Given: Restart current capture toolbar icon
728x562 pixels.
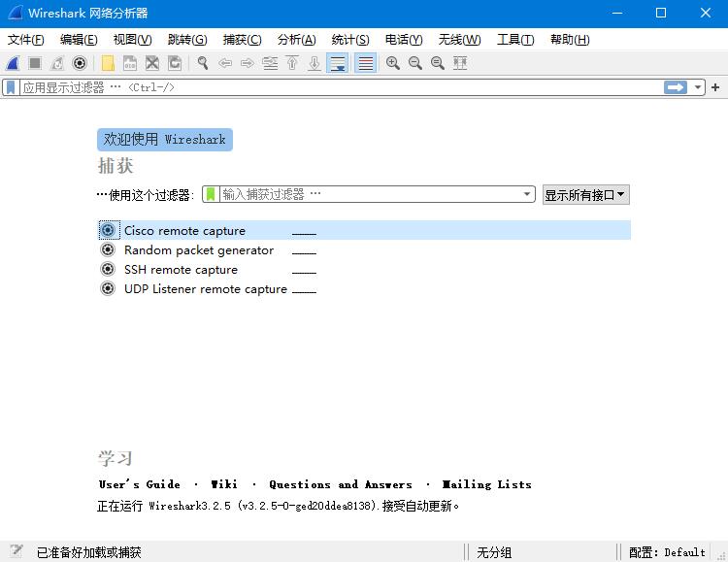Looking at the screenshot, I should coord(57,63).
